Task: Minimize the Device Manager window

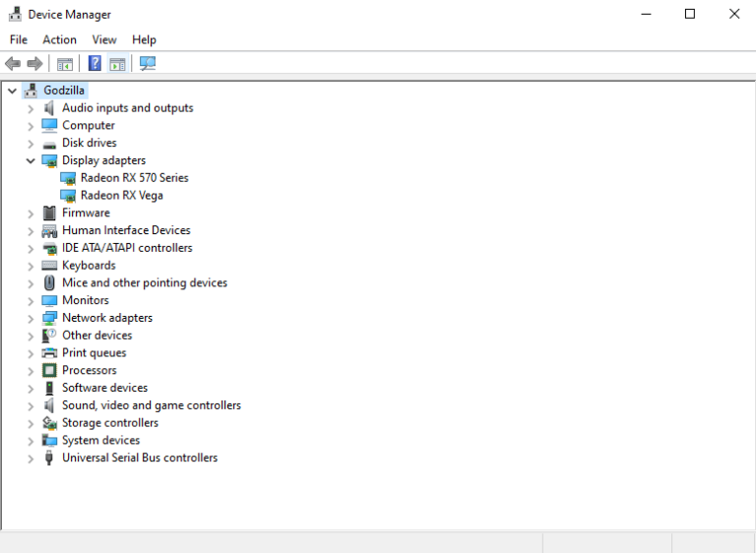Action: point(646,14)
